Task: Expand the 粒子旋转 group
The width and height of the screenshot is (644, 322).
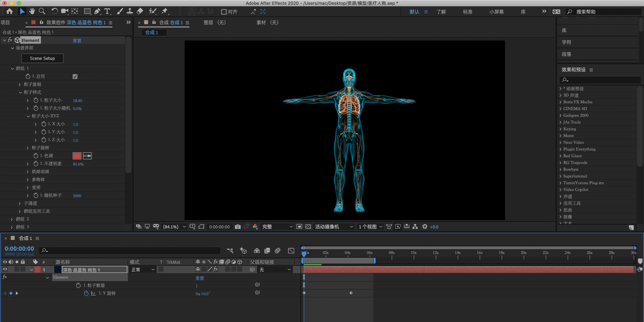Action: [x=28, y=148]
